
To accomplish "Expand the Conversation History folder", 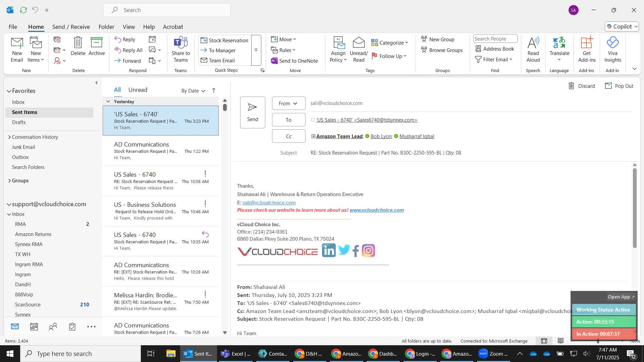I will pyautogui.click(x=9, y=137).
